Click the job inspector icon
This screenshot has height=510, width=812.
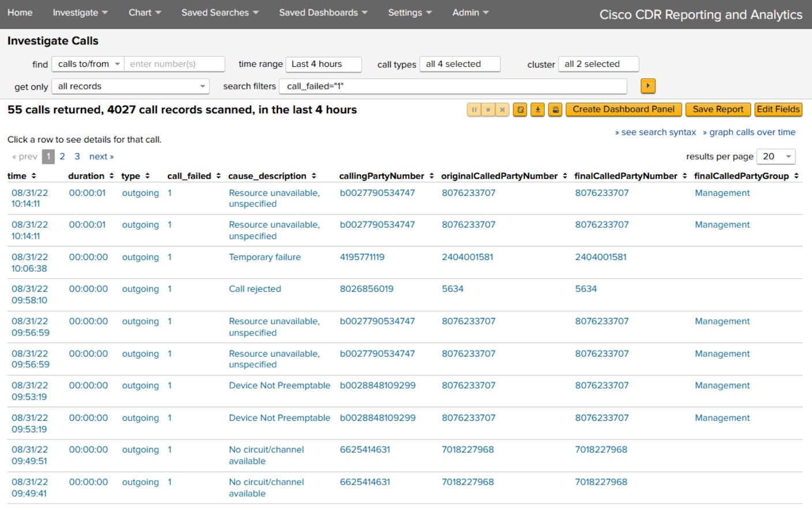pyautogui.click(x=520, y=109)
